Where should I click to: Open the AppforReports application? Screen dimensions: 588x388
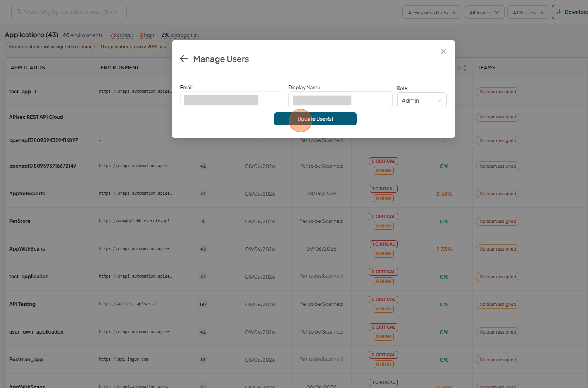[x=27, y=194]
